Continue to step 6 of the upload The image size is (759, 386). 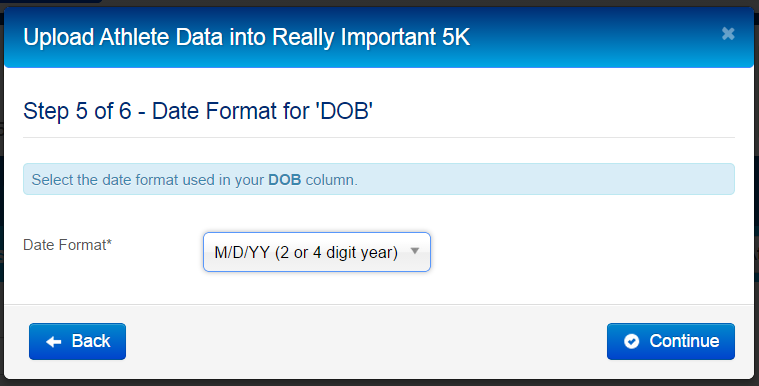pyautogui.click(x=670, y=341)
